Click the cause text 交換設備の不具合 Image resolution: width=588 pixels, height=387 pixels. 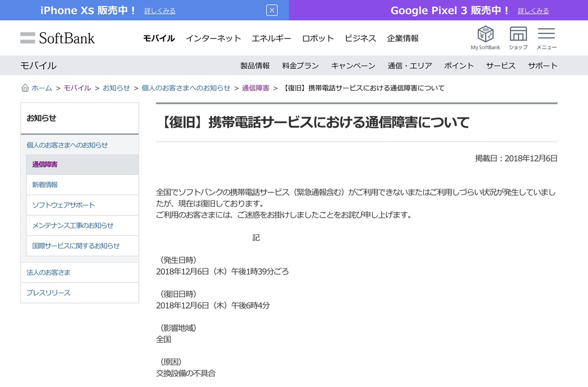click(185, 373)
